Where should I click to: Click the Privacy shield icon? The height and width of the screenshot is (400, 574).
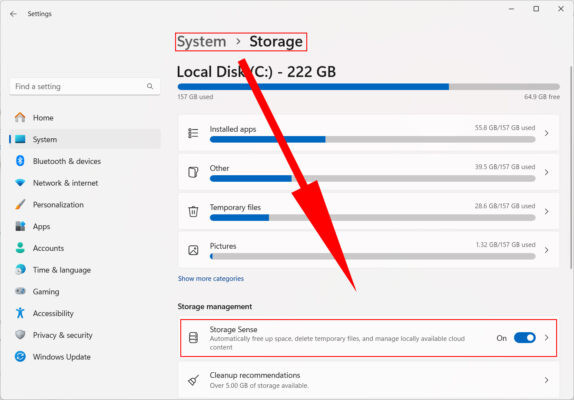tap(20, 334)
